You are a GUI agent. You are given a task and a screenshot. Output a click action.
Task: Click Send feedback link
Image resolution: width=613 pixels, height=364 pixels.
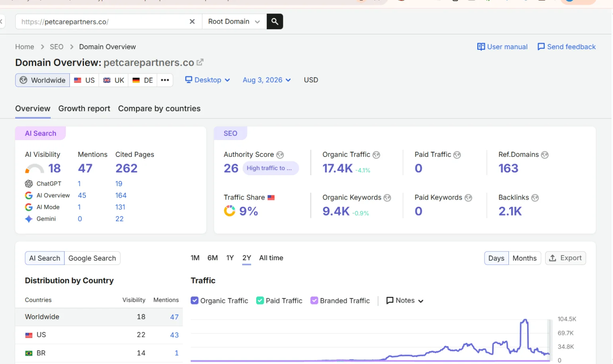pyautogui.click(x=566, y=47)
